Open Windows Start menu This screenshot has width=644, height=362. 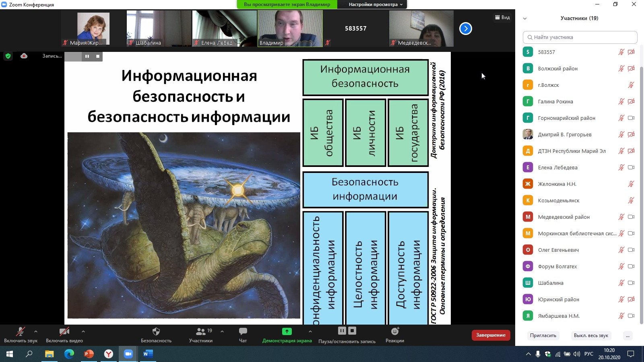point(10,354)
